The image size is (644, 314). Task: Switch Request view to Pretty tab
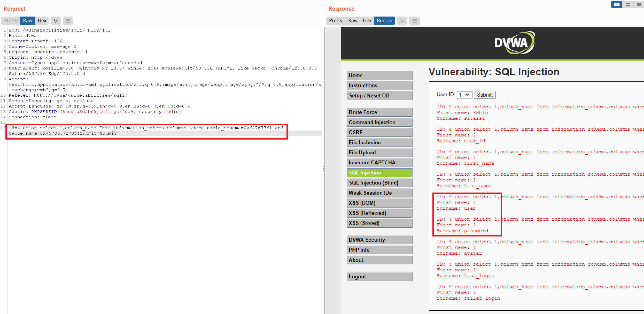point(11,21)
